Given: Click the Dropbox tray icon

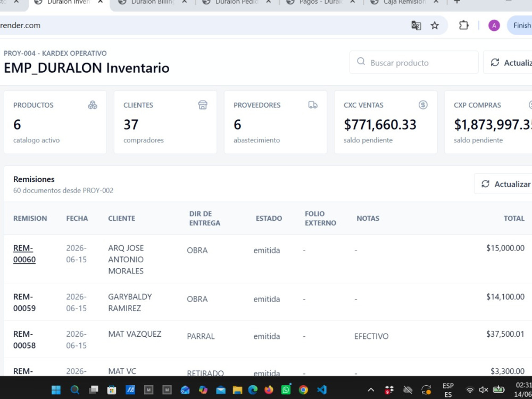Looking at the screenshot, I should point(389,390).
